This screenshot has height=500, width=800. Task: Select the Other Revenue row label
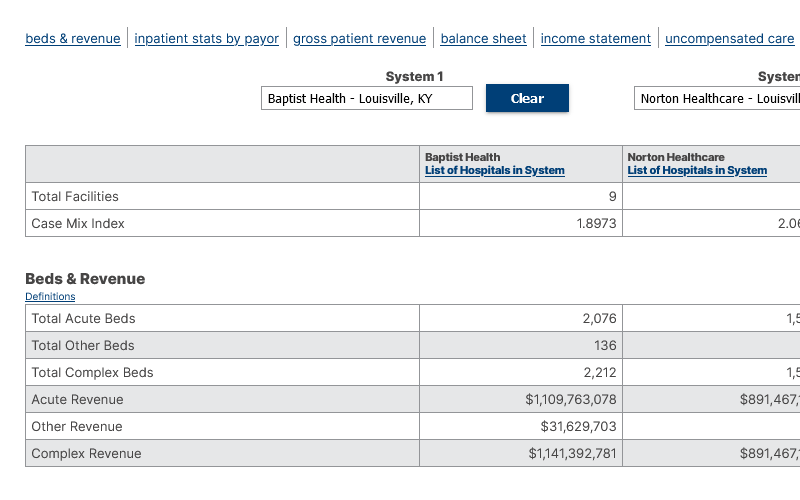point(77,427)
